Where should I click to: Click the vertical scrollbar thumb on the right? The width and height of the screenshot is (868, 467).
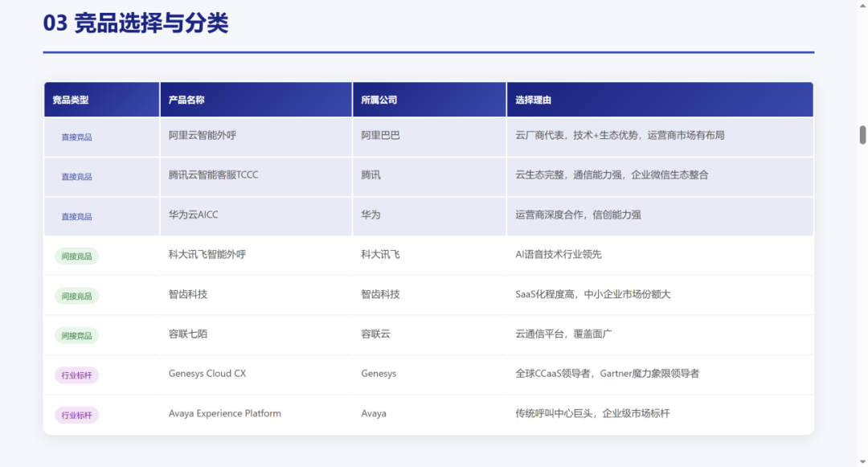[862, 134]
